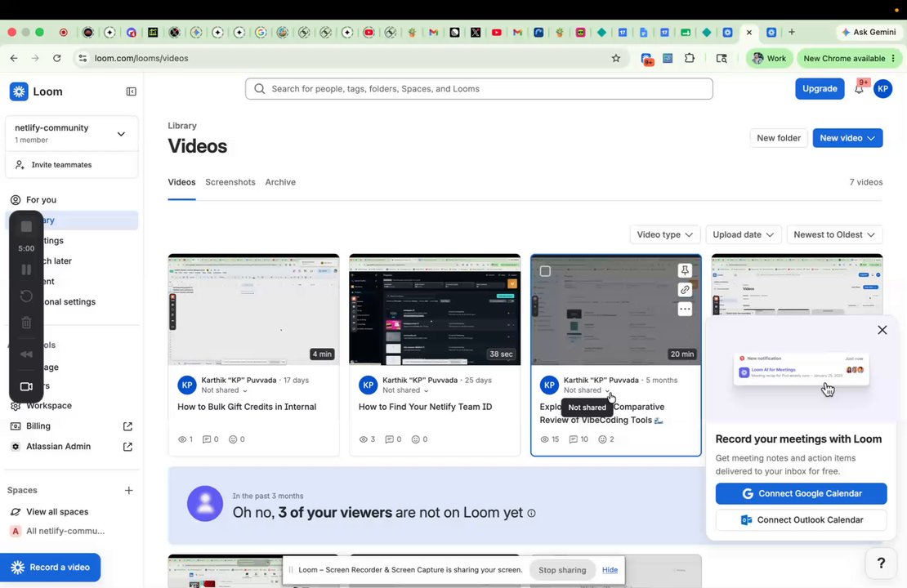Viewport: 907px width, 588px height.
Task: Open the Work Chrome profile
Action: pyautogui.click(x=769, y=58)
